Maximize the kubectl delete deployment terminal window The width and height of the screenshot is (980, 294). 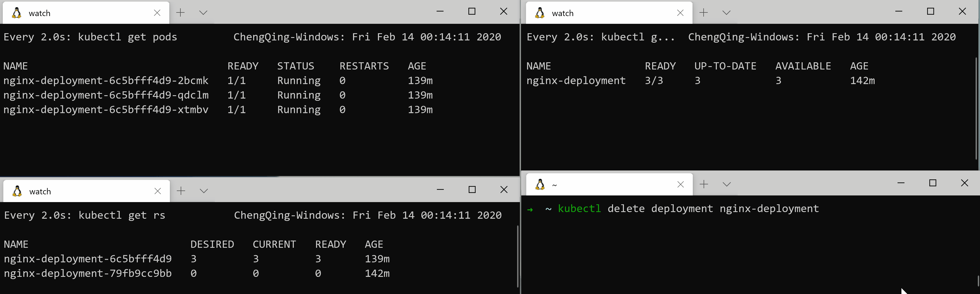932,183
